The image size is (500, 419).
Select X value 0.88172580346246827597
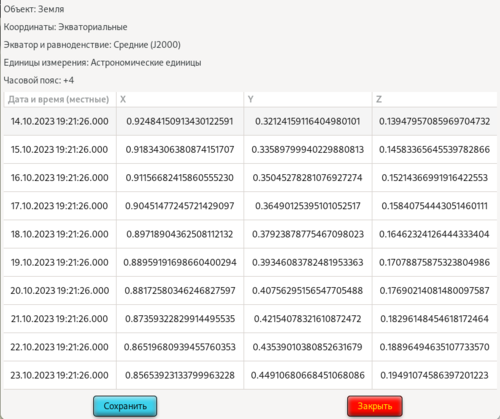click(180, 291)
